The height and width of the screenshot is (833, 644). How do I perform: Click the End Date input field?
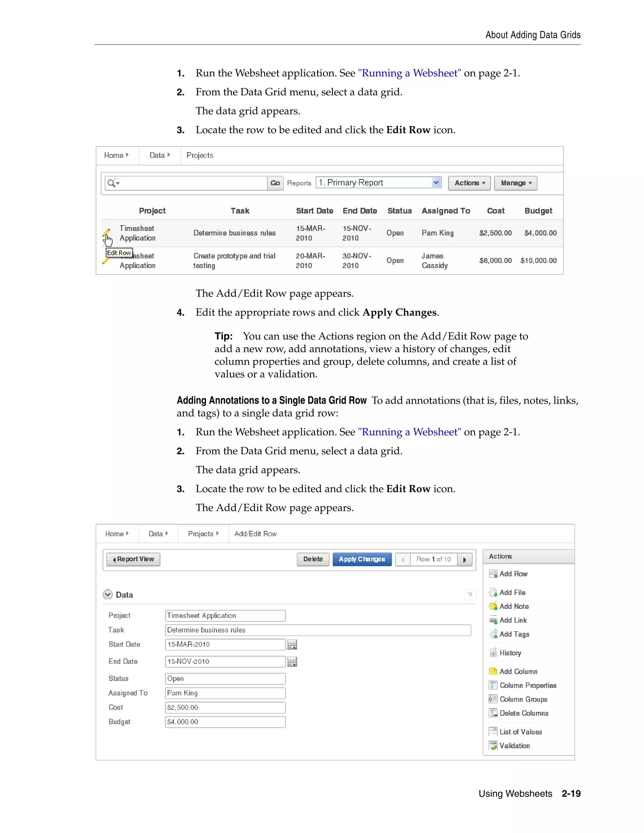225,662
